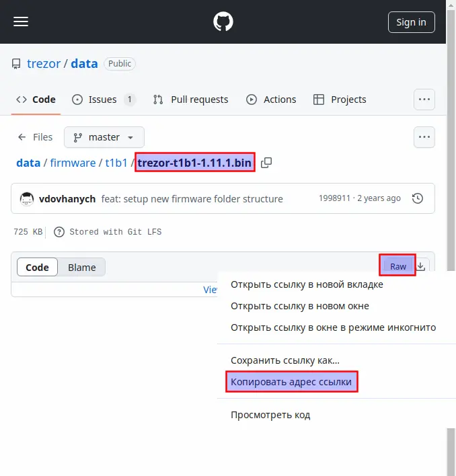Click the 'Stored with Git LFS' text
The image size is (456, 476).
click(x=116, y=232)
